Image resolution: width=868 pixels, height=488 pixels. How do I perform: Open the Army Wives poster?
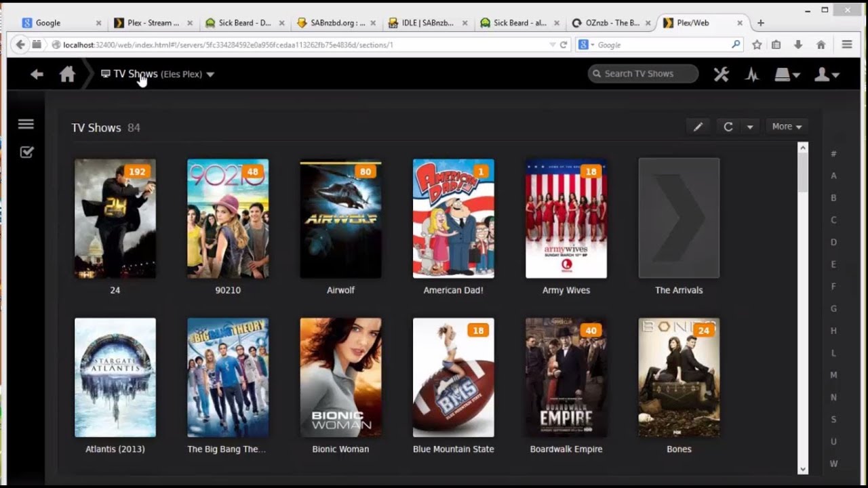[x=566, y=219]
